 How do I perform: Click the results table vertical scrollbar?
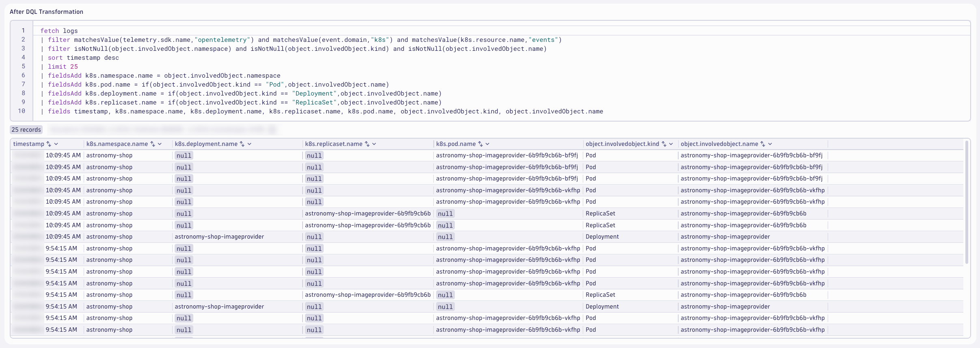pyautogui.click(x=967, y=202)
